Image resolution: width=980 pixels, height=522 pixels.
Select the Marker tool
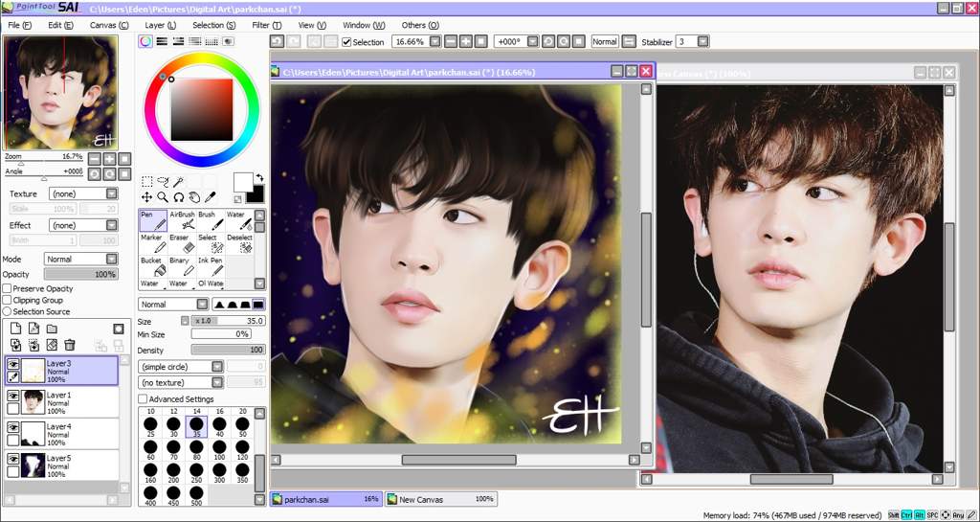click(152, 243)
